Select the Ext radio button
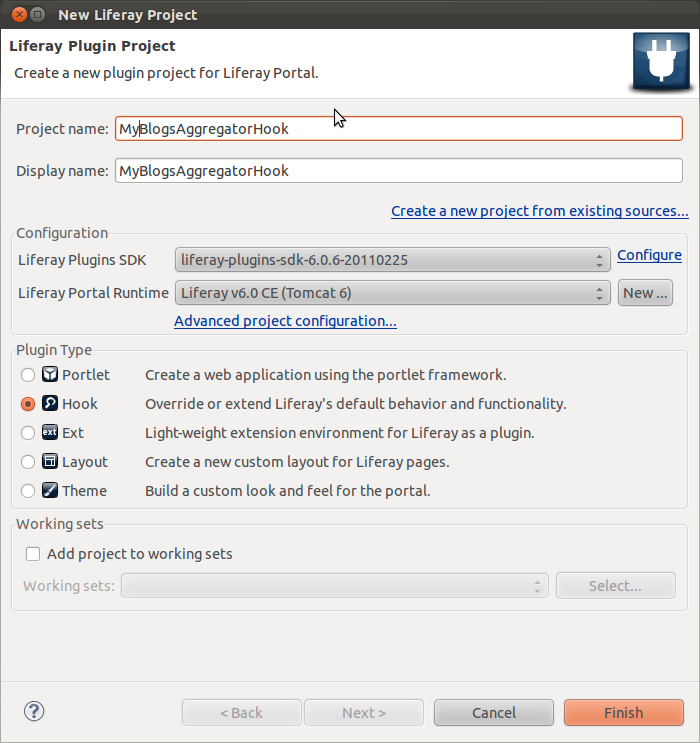 coord(28,433)
